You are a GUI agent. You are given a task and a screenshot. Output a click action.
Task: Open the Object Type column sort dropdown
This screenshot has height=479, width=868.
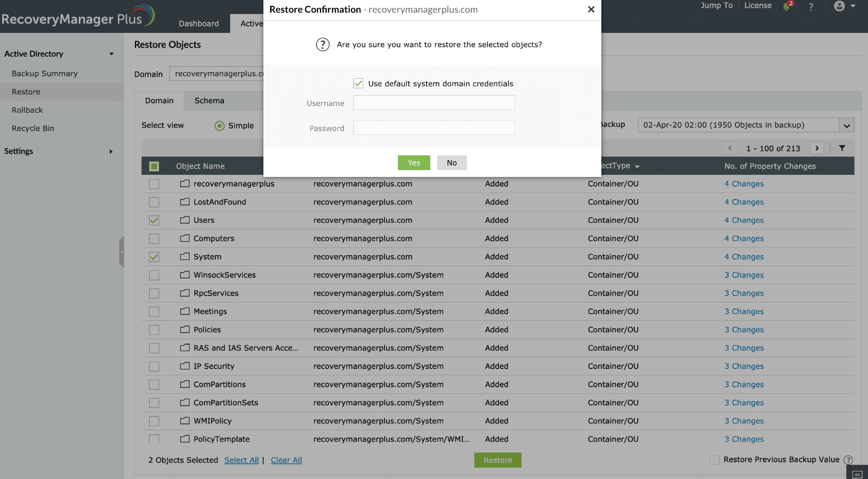click(x=638, y=167)
